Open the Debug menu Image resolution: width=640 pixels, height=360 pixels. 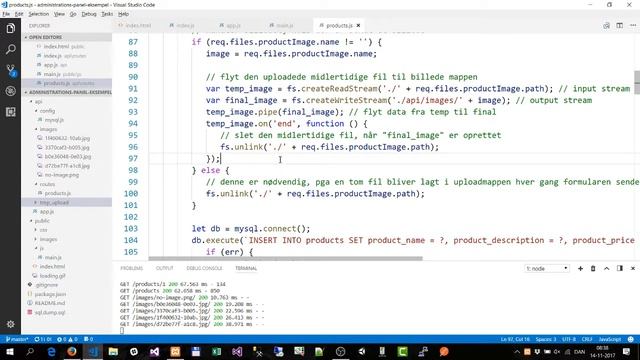[89, 14]
